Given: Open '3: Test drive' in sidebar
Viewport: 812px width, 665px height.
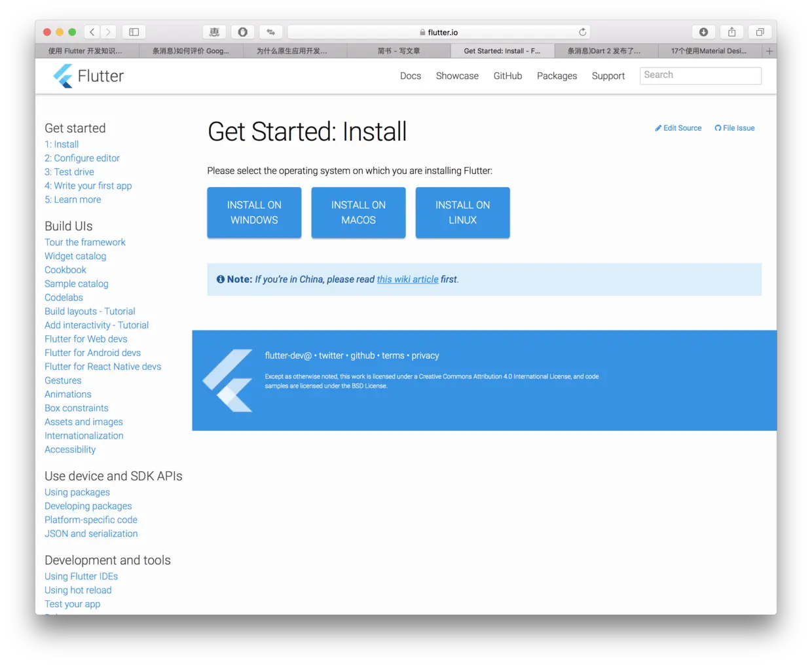Looking at the screenshot, I should click(69, 172).
